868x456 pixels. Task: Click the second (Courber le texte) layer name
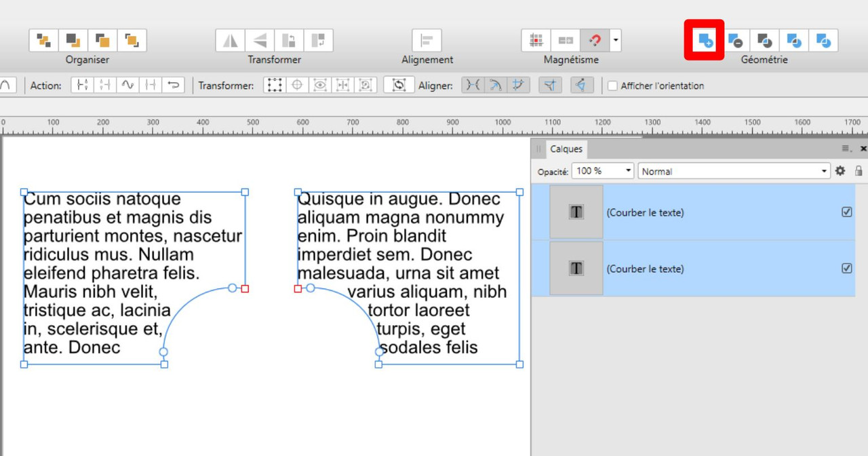click(645, 269)
